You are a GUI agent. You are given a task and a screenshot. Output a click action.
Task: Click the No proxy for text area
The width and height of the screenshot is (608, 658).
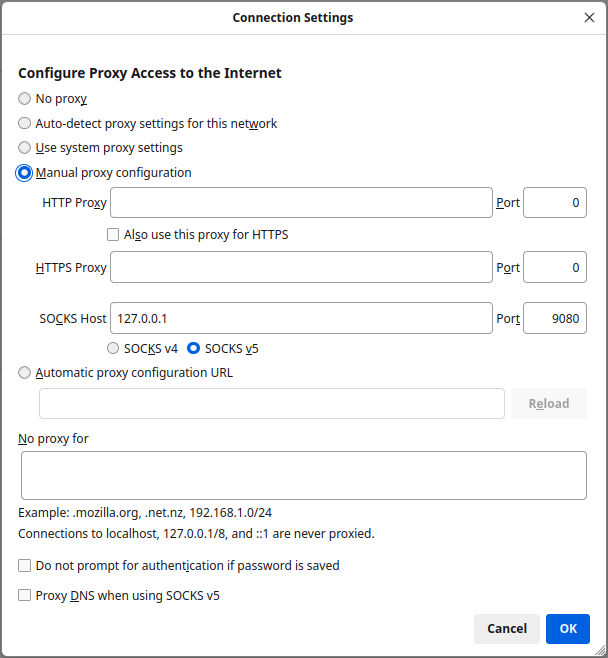click(303, 475)
